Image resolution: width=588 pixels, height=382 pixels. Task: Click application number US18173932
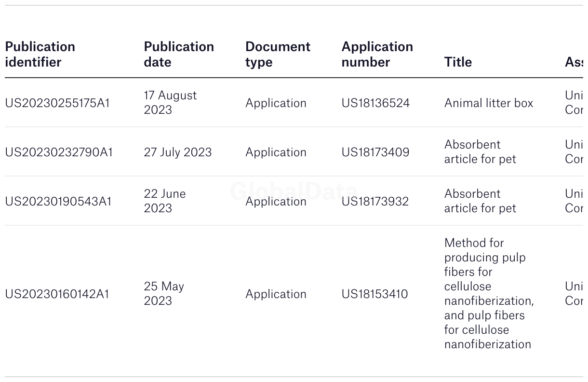point(375,202)
